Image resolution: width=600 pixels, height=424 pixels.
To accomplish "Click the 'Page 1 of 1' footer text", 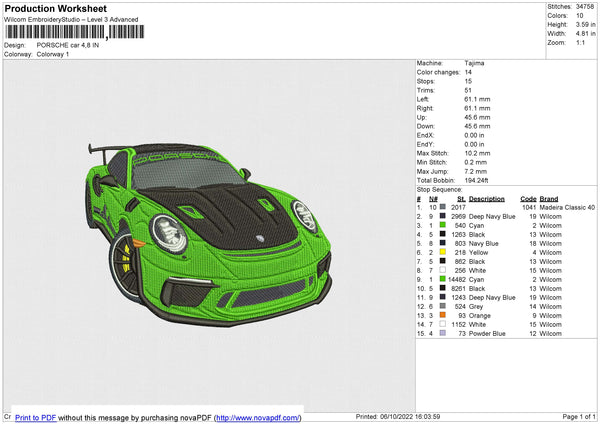I will click(579, 416).
